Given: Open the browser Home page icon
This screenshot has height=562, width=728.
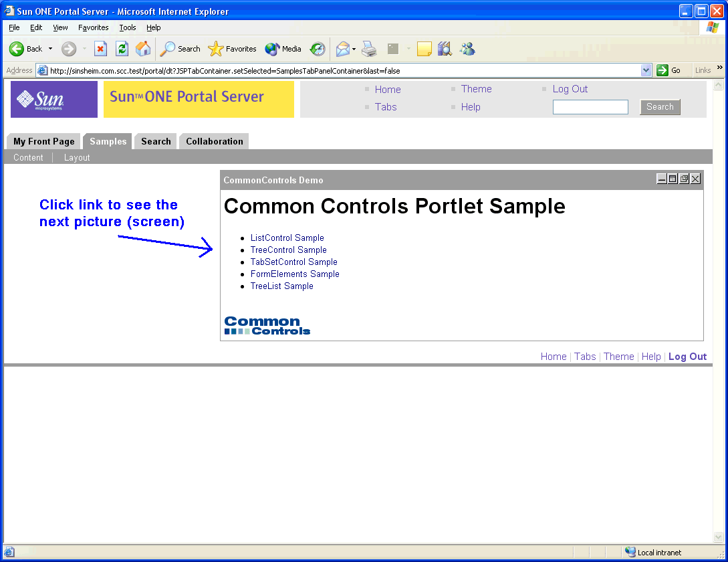Looking at the screenshot, I should (143, 49).
